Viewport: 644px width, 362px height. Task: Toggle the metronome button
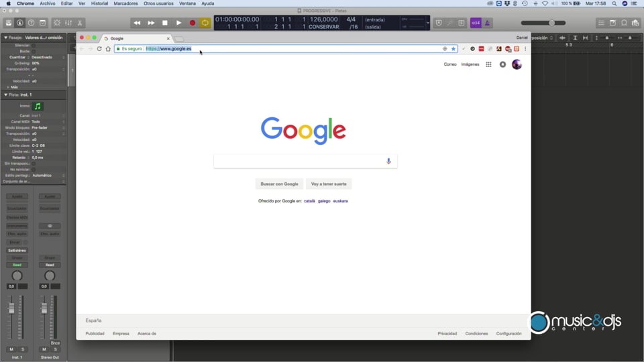click(487, 23)
